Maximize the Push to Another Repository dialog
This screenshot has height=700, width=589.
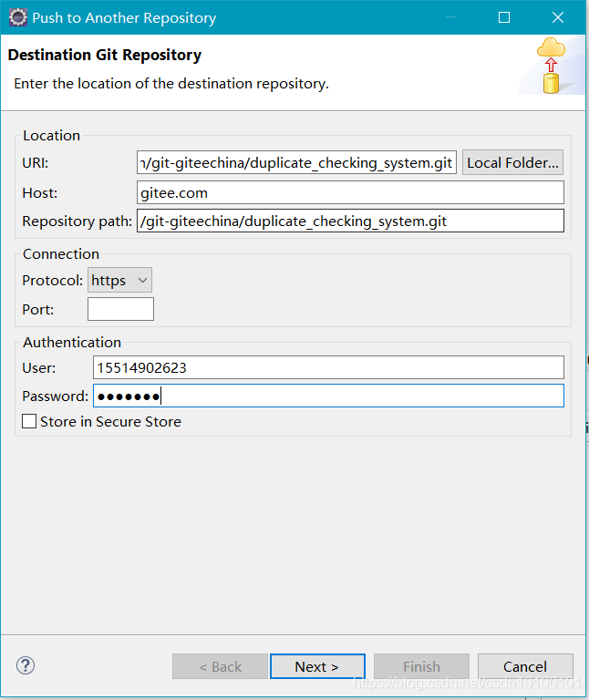(504, 17)
